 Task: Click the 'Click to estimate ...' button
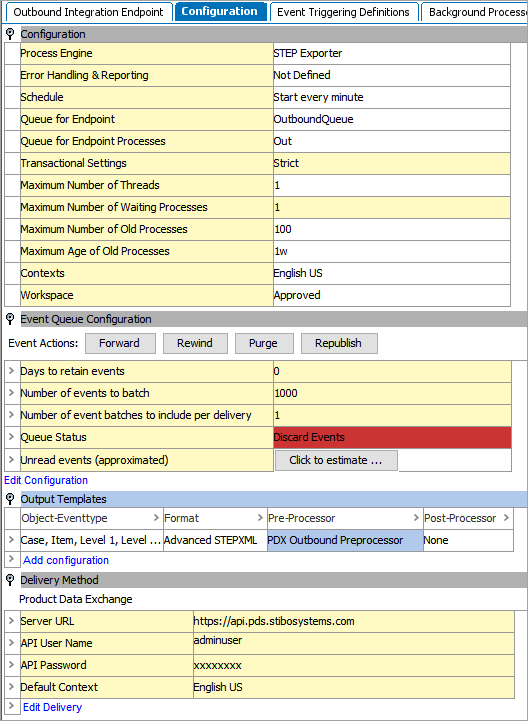pos(336,460)
